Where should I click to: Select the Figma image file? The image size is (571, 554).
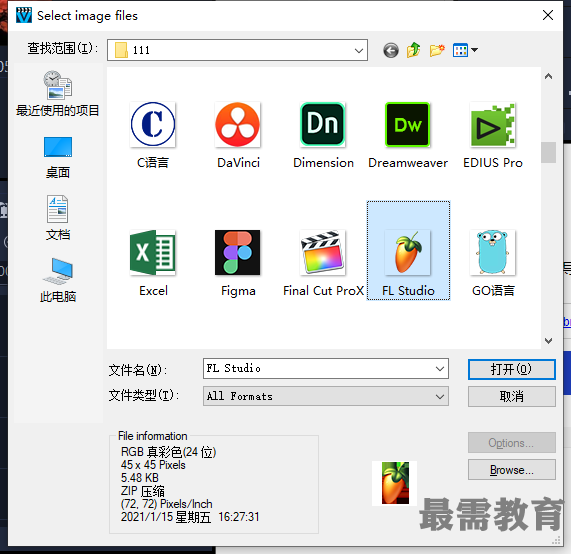238,263
